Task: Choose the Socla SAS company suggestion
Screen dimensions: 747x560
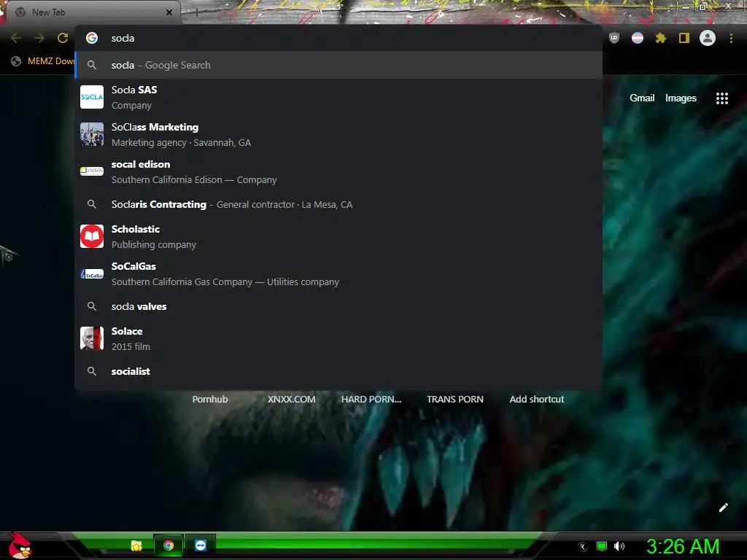Action: coord(338,98)
